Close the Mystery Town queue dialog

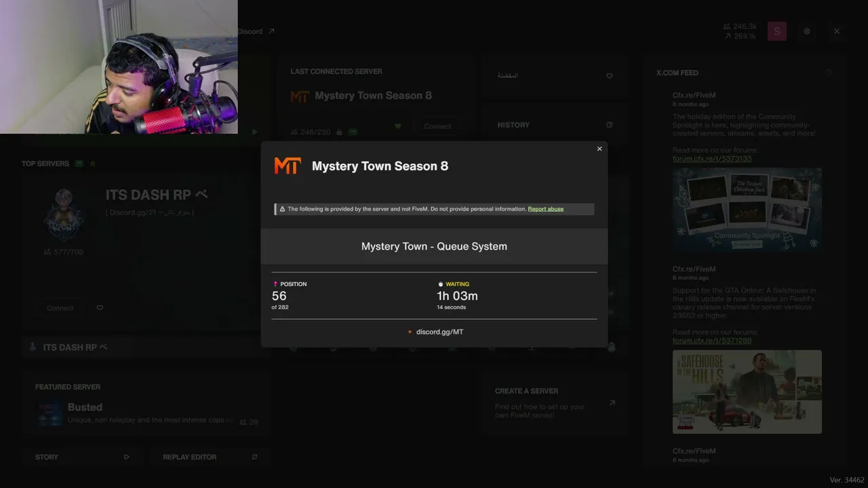[599, 149]
